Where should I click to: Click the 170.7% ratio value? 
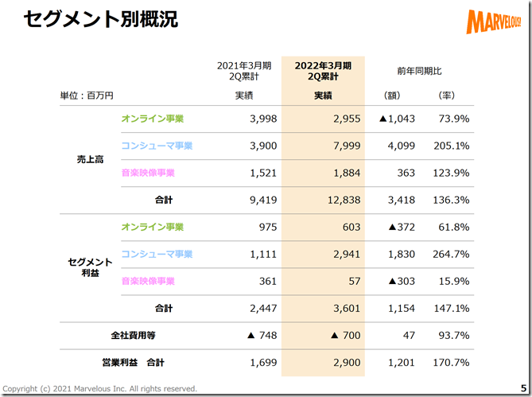451,362
